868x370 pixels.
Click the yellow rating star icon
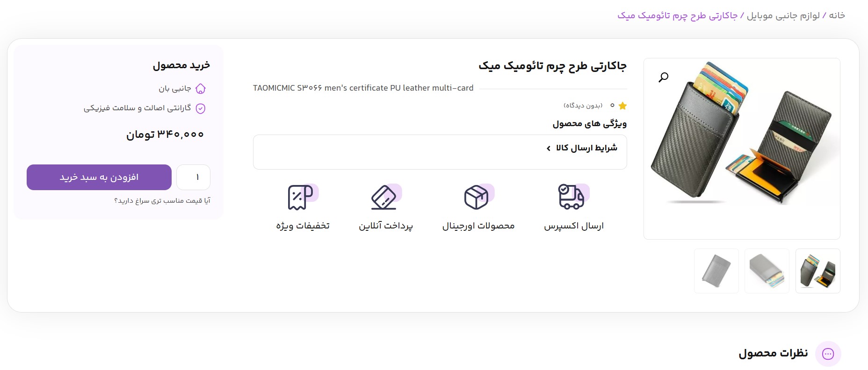[622, 106]
